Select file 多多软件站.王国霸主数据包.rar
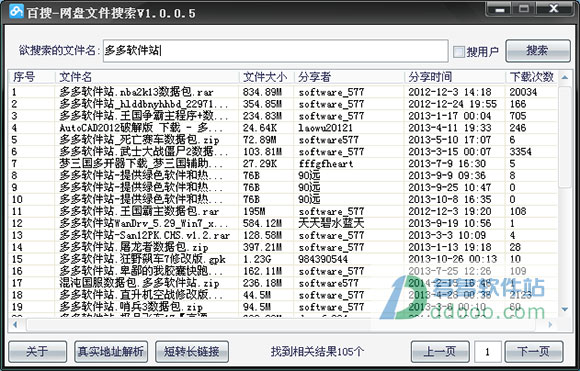The width and height of the screenshot is (580, 371). pos(139,211)
